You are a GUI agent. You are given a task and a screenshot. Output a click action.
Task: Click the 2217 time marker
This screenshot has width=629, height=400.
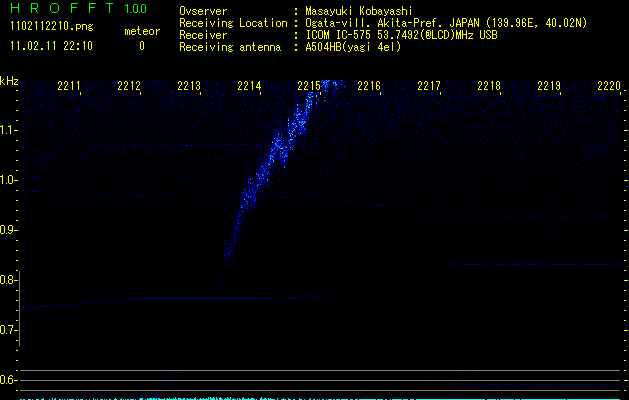click(429, 86)
